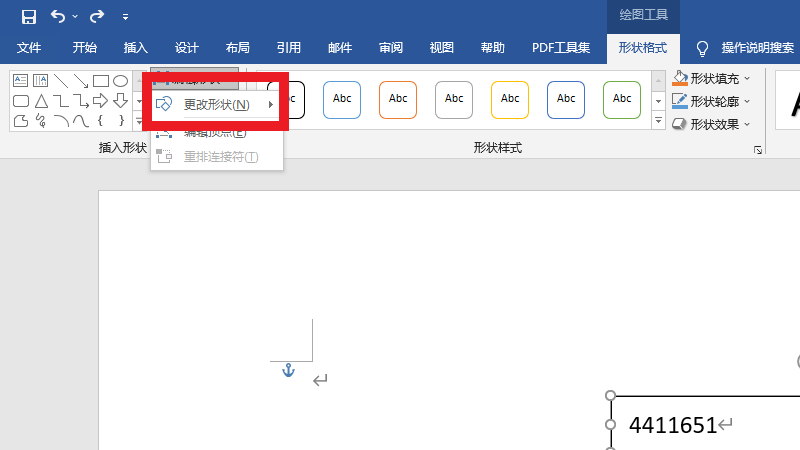Apply the orange outlined Abc style
Screen dimensions: 800x450
(x=398, y=99)
